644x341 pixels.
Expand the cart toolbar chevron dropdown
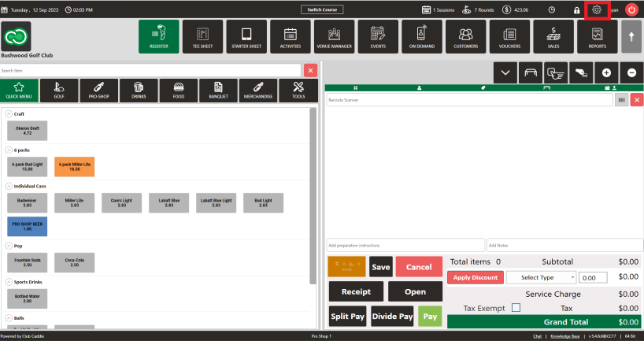(x=505, y=72)
